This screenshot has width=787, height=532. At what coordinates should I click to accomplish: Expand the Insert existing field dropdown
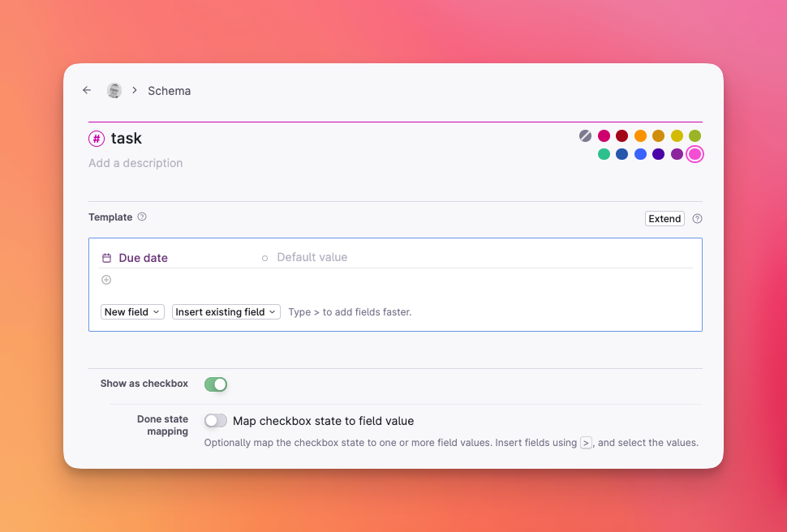pos(226,311)
